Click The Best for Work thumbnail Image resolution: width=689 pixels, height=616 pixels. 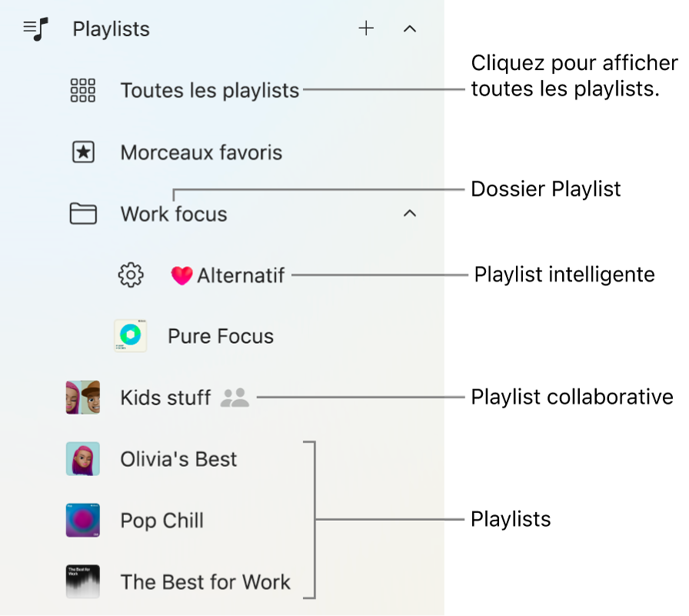[x=82, y=582]
